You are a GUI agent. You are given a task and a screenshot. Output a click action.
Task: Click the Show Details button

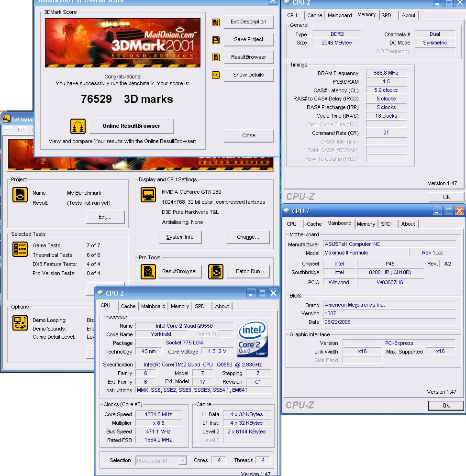click(x=249, y=75)
